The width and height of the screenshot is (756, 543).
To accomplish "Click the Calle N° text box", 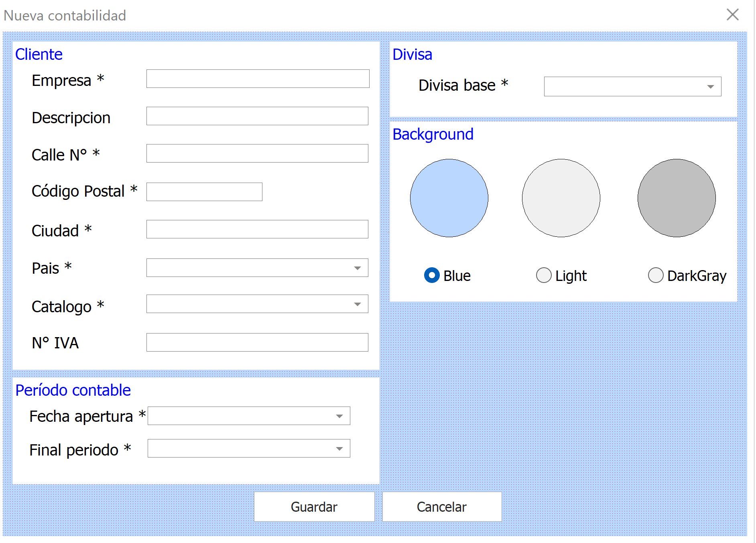I will [x=257, y=153].
